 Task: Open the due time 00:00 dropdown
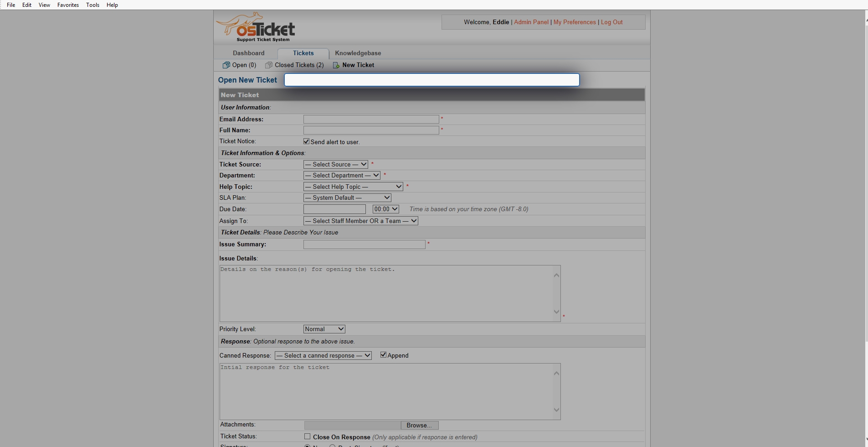385,209
